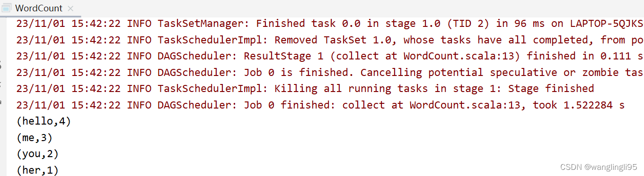
Task: Close the WordCount tab
Action: (71, 8)
